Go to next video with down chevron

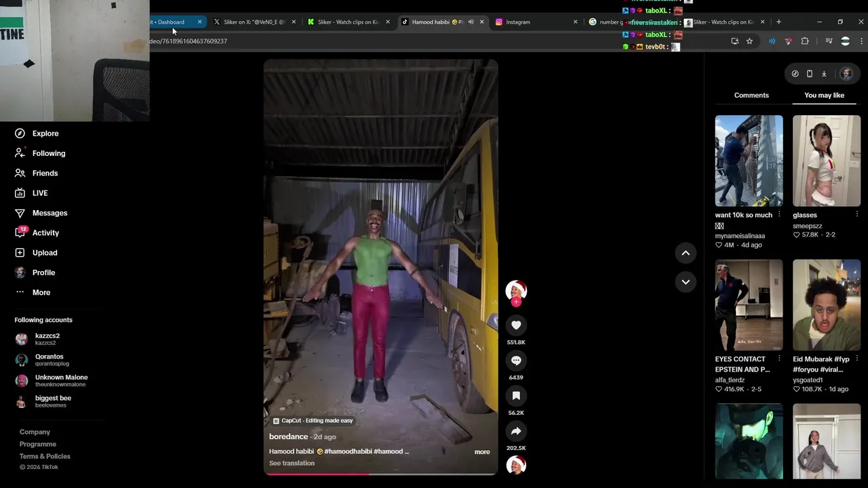tap(686, 282)
